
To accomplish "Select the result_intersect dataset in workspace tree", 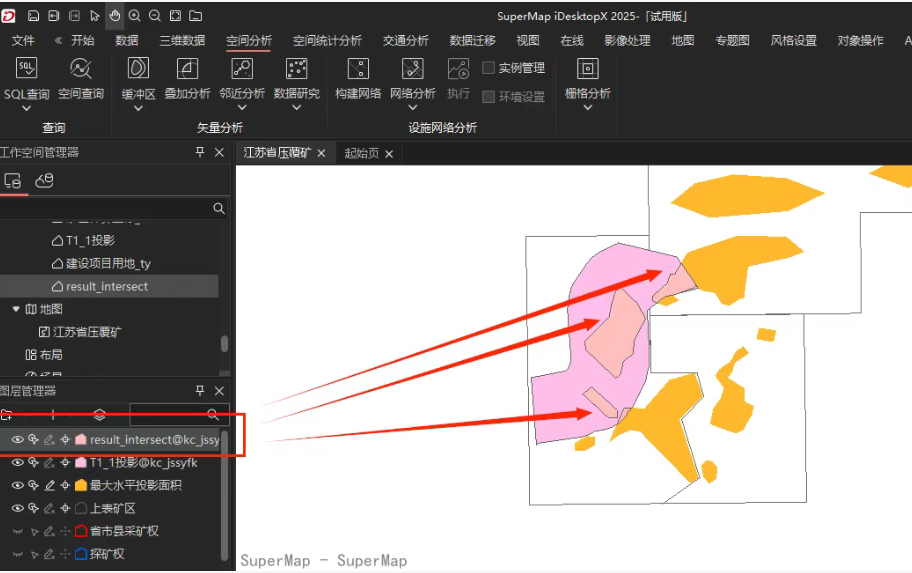I will [x=106, y=286].
